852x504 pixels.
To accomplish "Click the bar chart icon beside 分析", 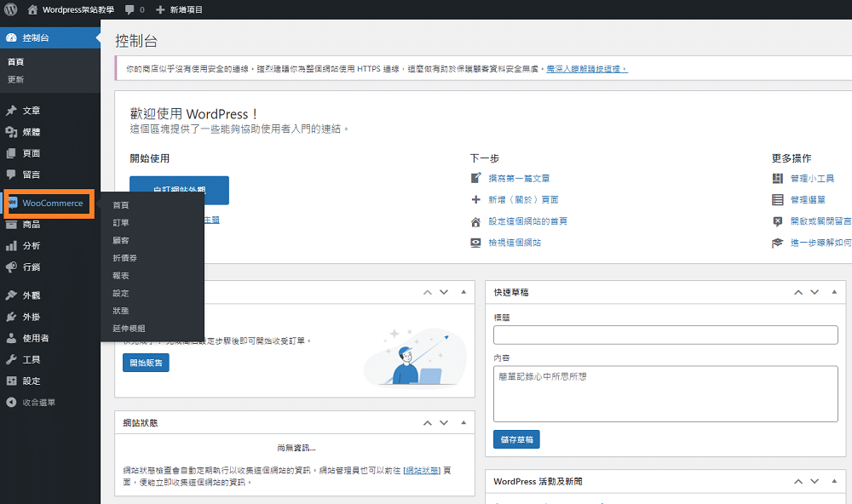I will (x=11, y=245).
